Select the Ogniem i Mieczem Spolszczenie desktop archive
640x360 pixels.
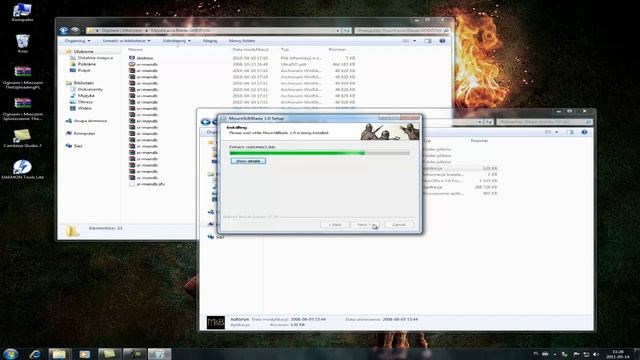22,109
